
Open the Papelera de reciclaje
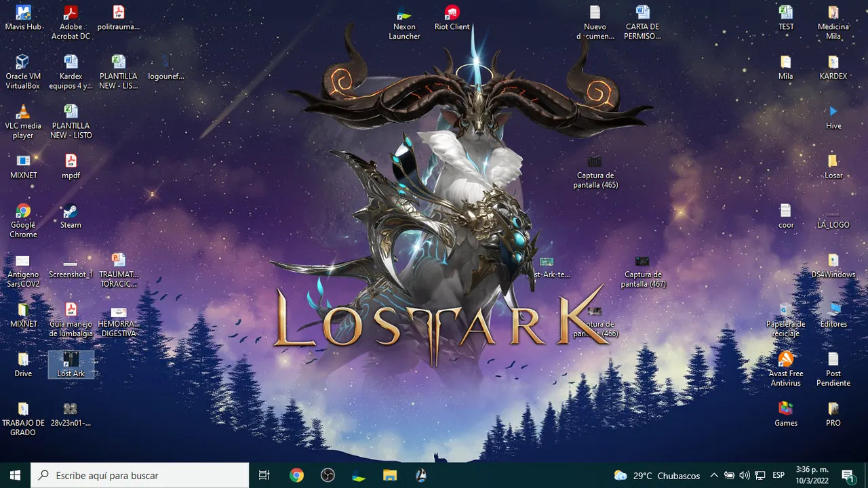[x=786, y=319]
